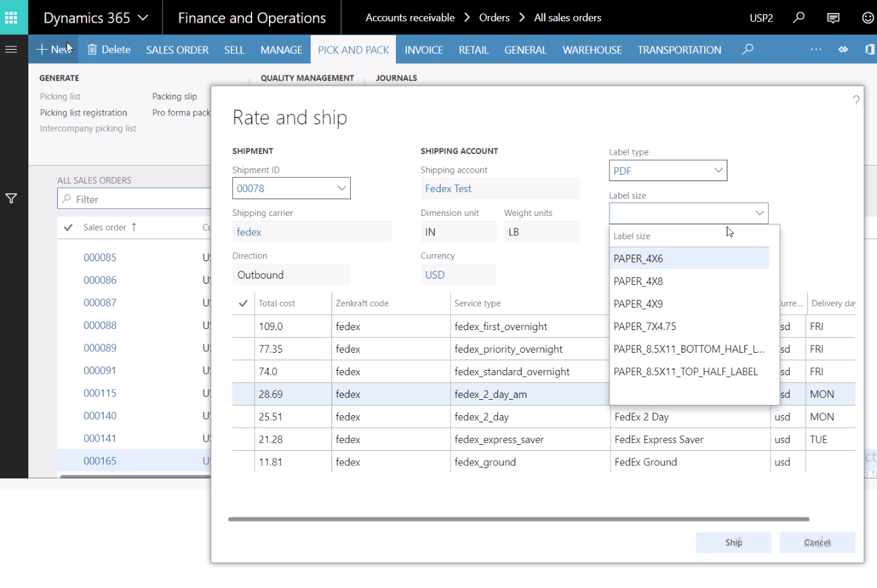Image resolution: width=877 pixels, height=588 pixels.
Task: Select the row checkbox for 109.0 rate
Action: 243,326
